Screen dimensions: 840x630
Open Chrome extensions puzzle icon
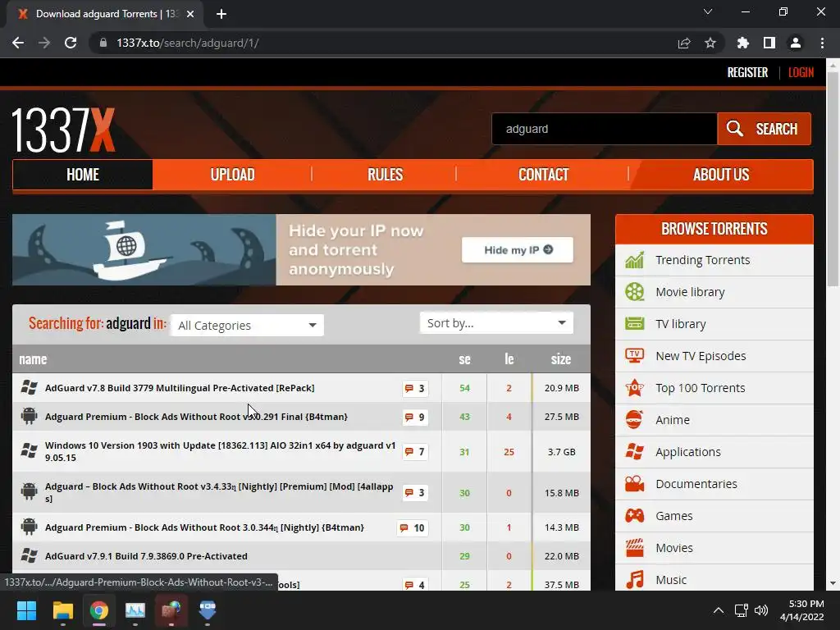tap(743, 43)
